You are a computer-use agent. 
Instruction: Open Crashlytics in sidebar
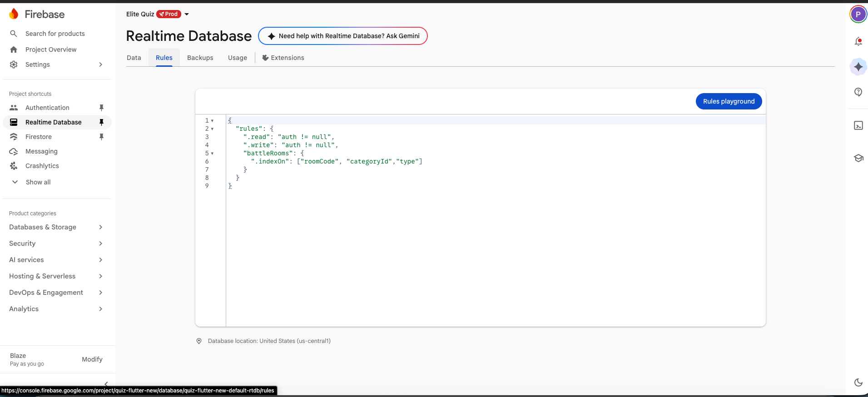tap(42, 166)
